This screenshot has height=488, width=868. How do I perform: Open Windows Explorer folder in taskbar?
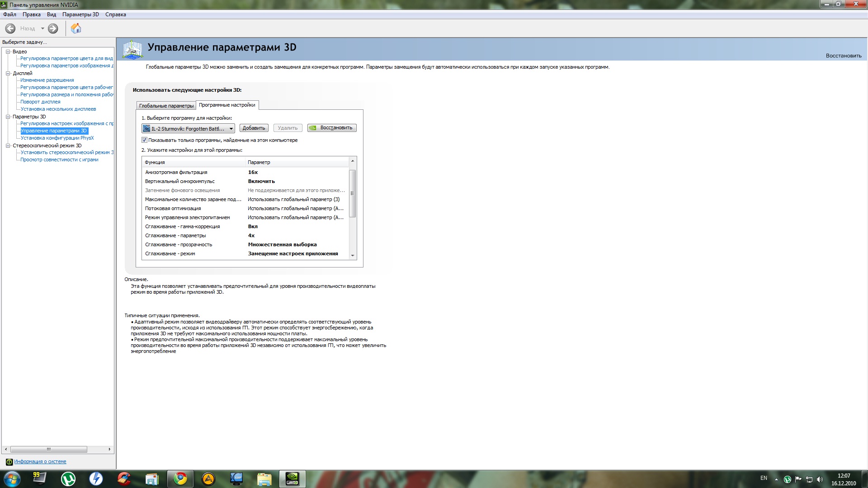click(x=264, y=479)
